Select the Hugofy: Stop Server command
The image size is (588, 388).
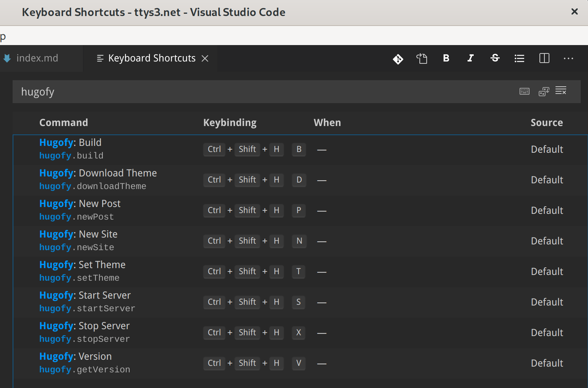[x=300, y=333]
